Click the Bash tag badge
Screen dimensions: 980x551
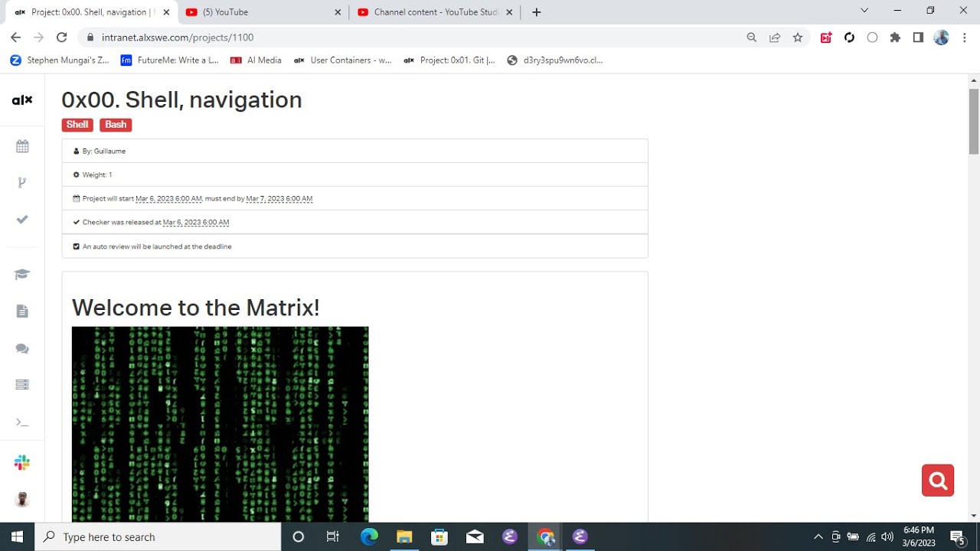coord(116,125)
